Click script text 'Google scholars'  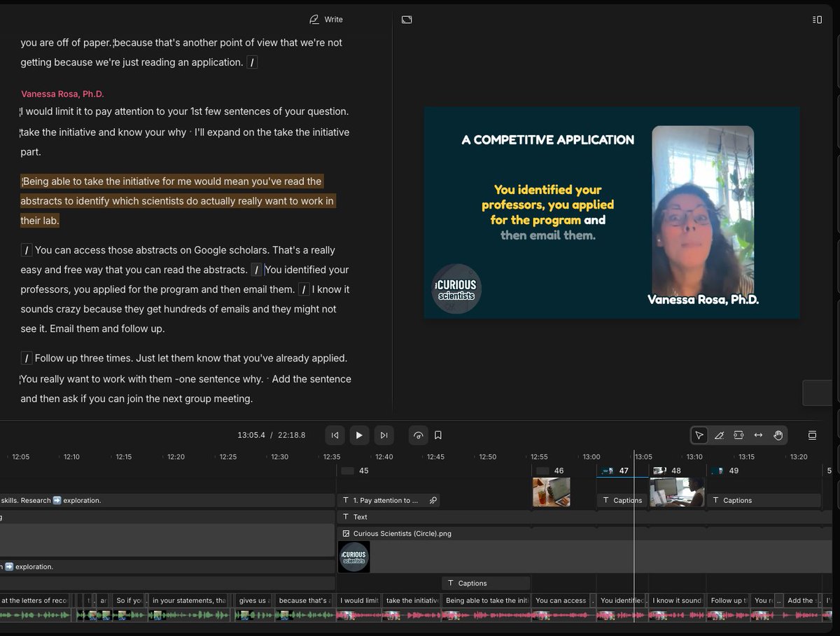pos(230,250)
